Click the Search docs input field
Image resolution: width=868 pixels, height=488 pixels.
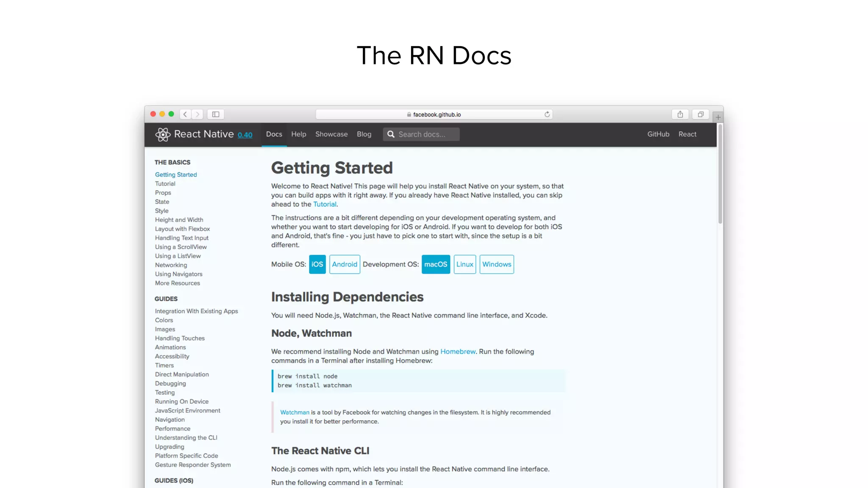click(x=421, y=134)
